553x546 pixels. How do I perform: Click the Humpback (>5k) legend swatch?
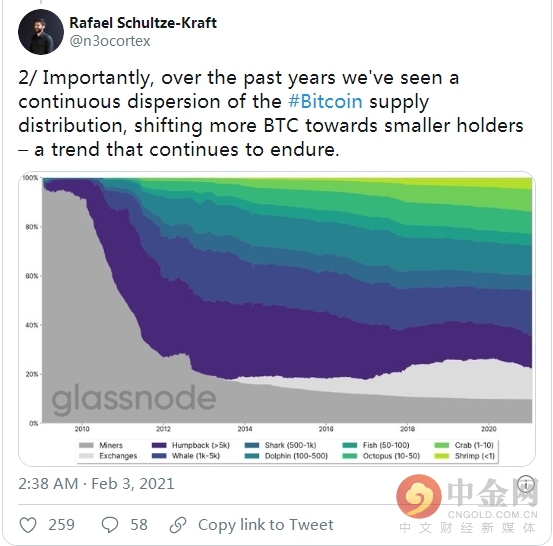coord(159,445)
